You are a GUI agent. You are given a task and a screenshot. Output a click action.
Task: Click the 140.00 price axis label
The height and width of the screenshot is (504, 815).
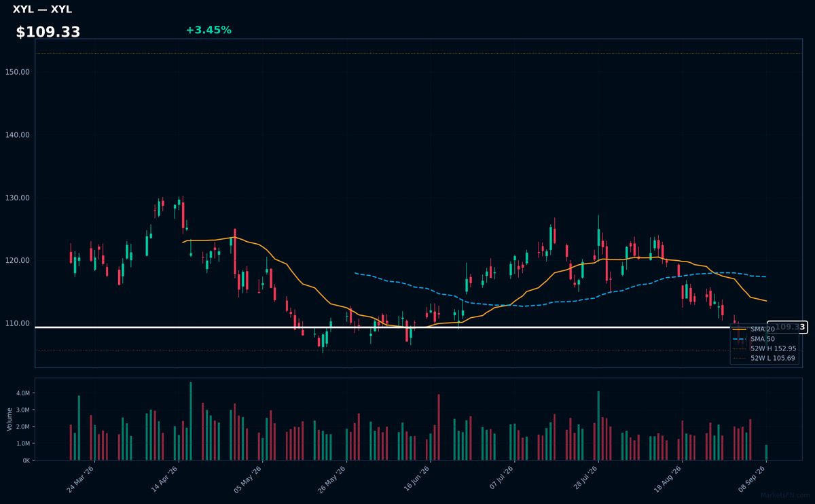click(x=18, y=134)
